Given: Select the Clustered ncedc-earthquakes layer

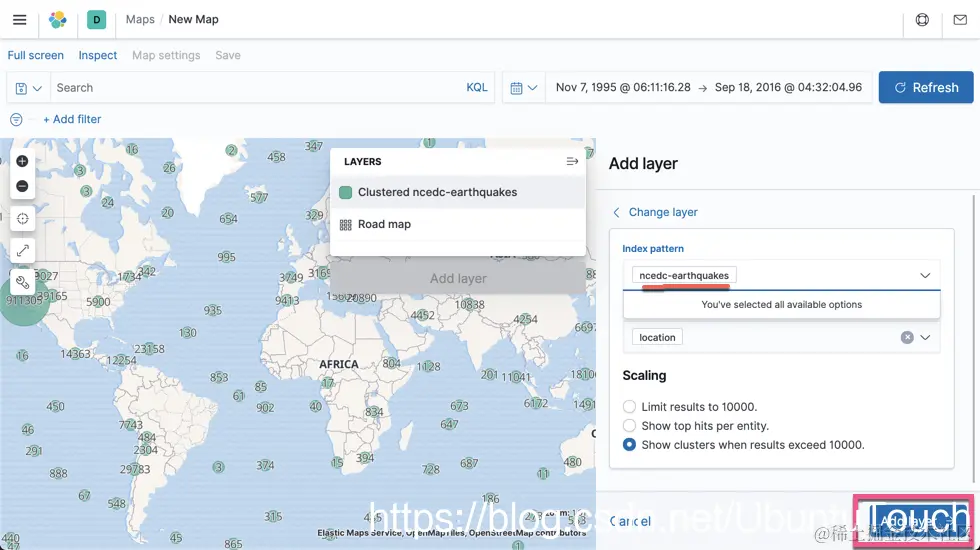Looking at the screenshot, I should coord(458,192).
